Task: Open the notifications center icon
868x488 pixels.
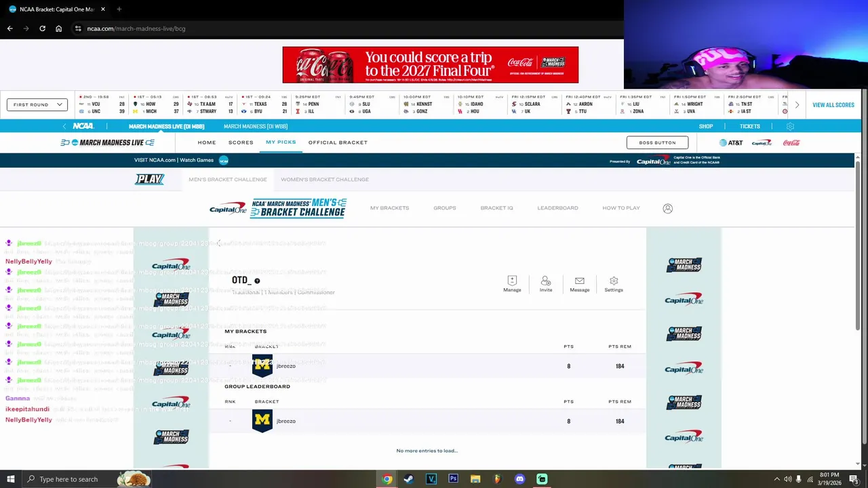Action: pyautogui.click(x=853, y=479)
